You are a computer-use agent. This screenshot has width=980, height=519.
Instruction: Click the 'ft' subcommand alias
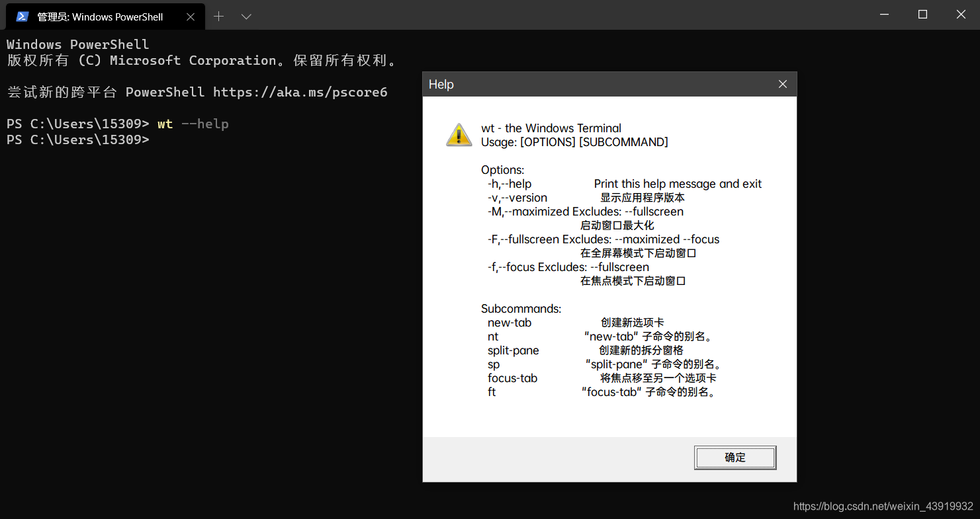click(492, 392)
